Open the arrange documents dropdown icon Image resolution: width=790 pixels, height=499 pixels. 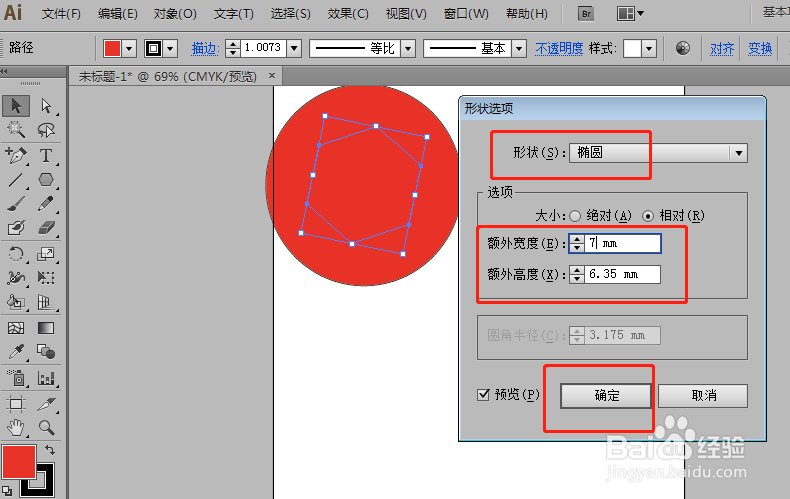coord(630,14)
